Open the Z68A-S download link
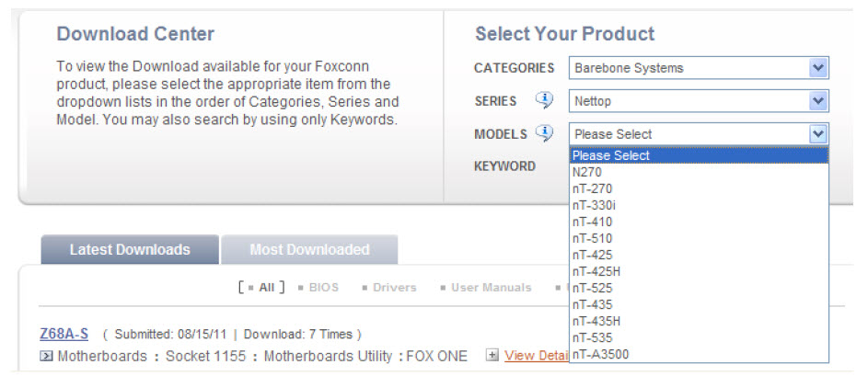Screen dimensions: 868x376 (64, 334)
